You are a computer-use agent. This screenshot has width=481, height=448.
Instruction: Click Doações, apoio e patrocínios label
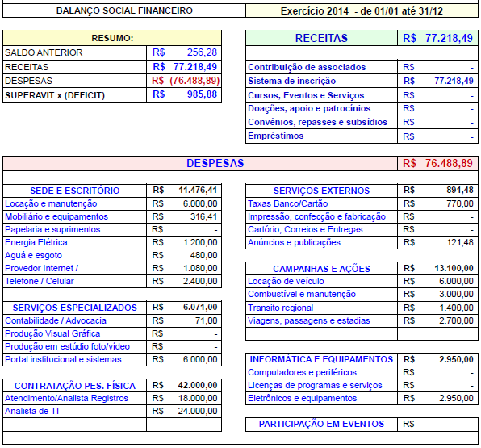click(309, 108)
